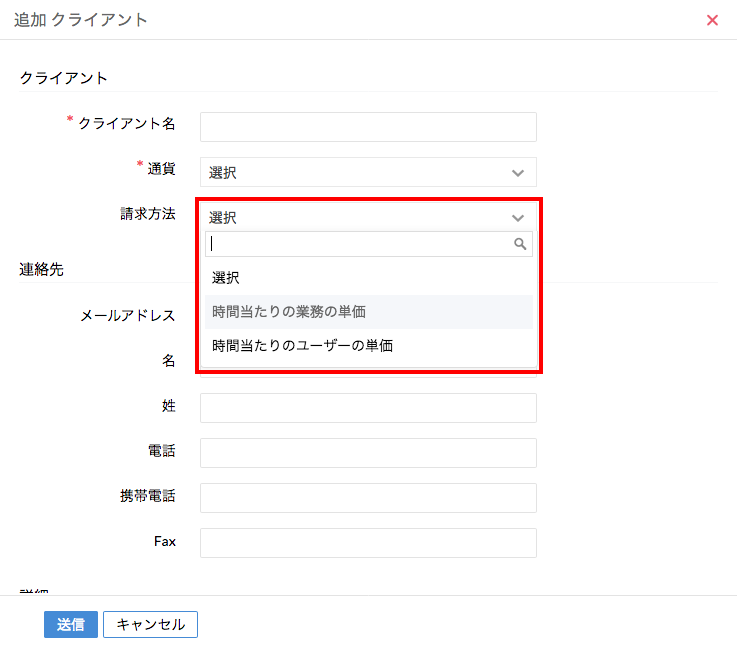Click the クライアント名 field label
The height and width of the screenshot is (652, 737).
pyautogui.click(x=127, y=124)
